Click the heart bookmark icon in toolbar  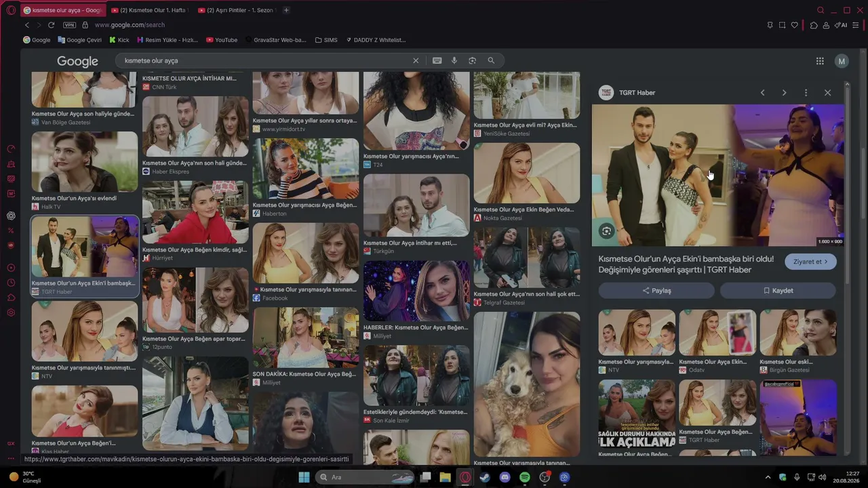795,25
